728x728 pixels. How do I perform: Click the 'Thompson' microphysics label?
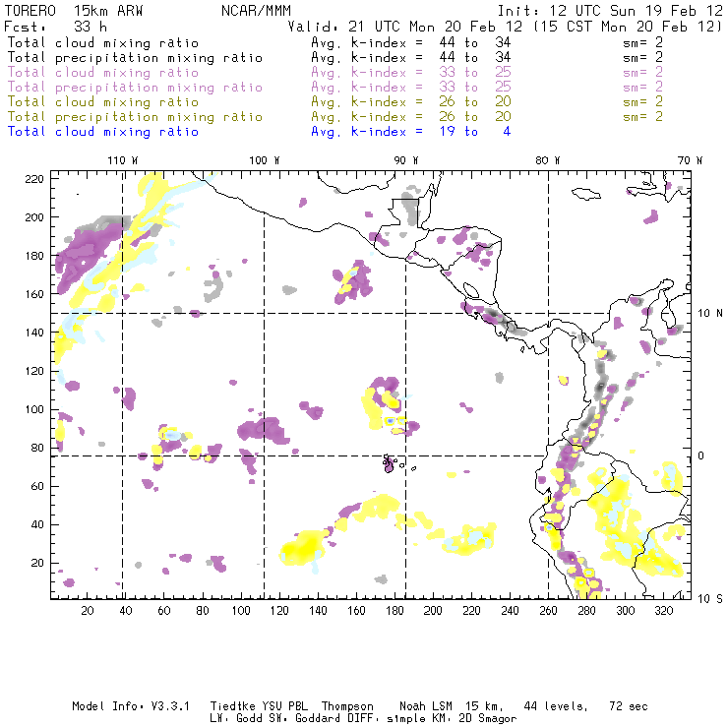[347, 706]
